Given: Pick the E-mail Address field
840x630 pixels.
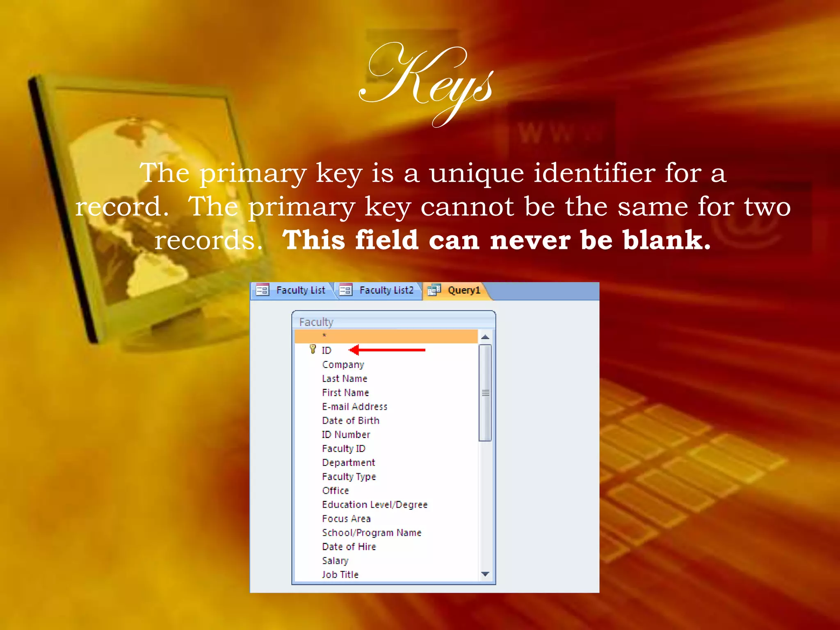Looking at the screenshot, I should [354, 406].
